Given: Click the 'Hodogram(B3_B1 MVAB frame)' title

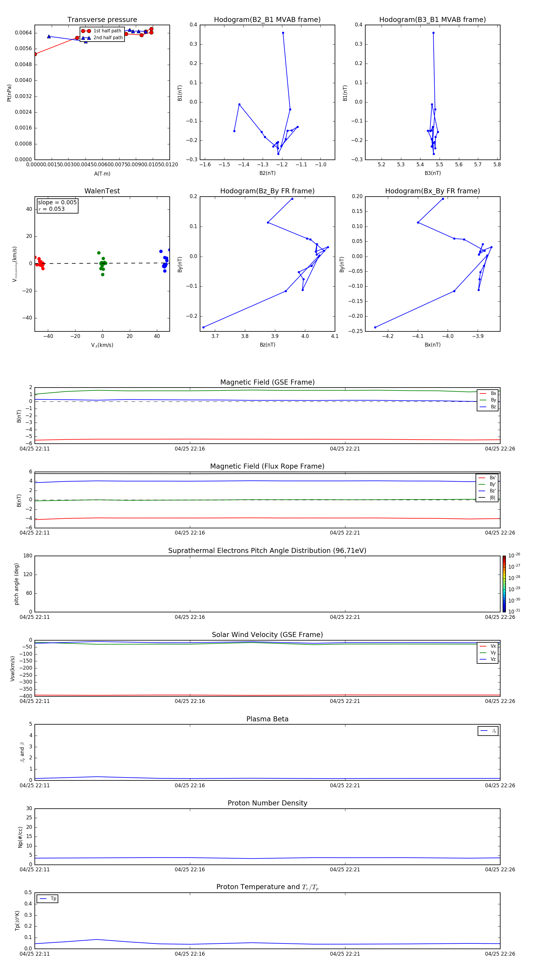Looking at the screenshot, I should (432, 19).
